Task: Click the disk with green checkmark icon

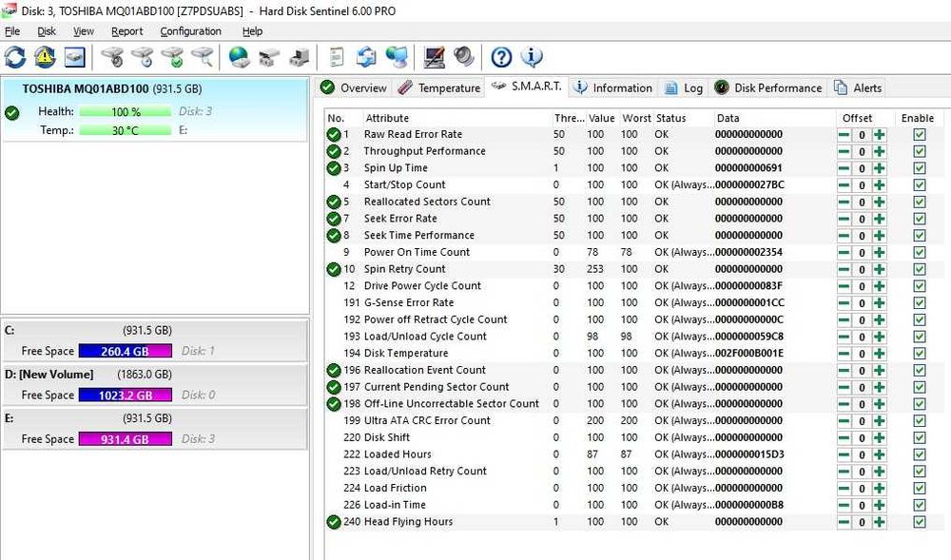Action: [x=172, y=58]
